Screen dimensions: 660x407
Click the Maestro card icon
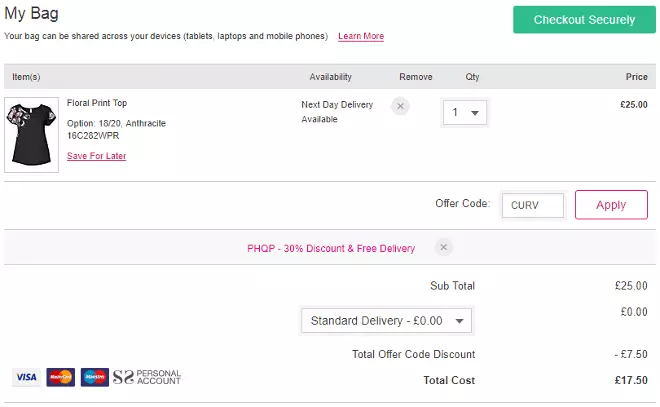point(94,377)
